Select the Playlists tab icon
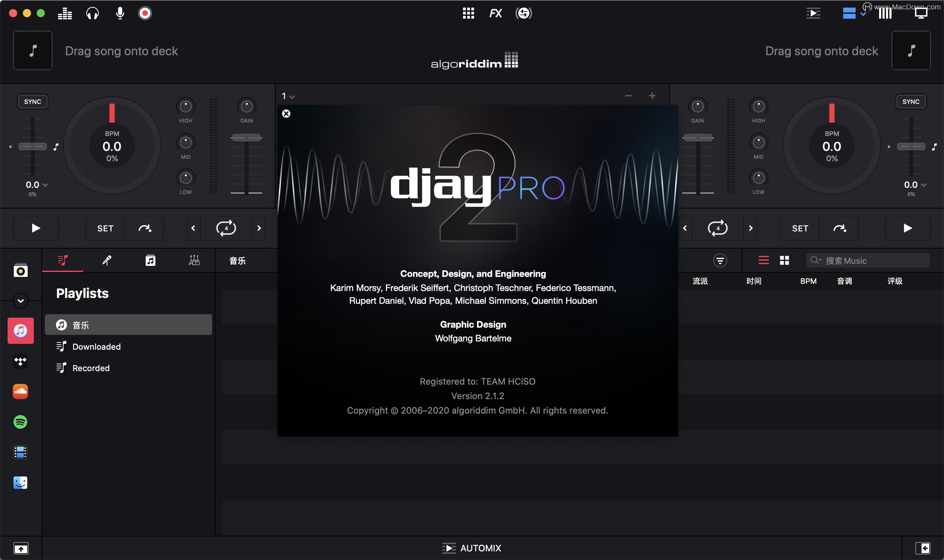 point(62,260)
